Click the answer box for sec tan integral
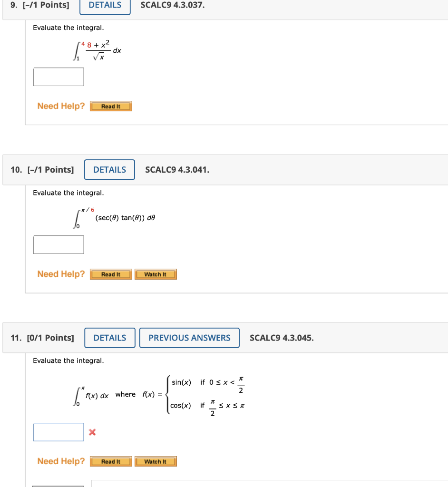This screenshot has width=448, height=487. pyautogui.click(x=58, y=245)
